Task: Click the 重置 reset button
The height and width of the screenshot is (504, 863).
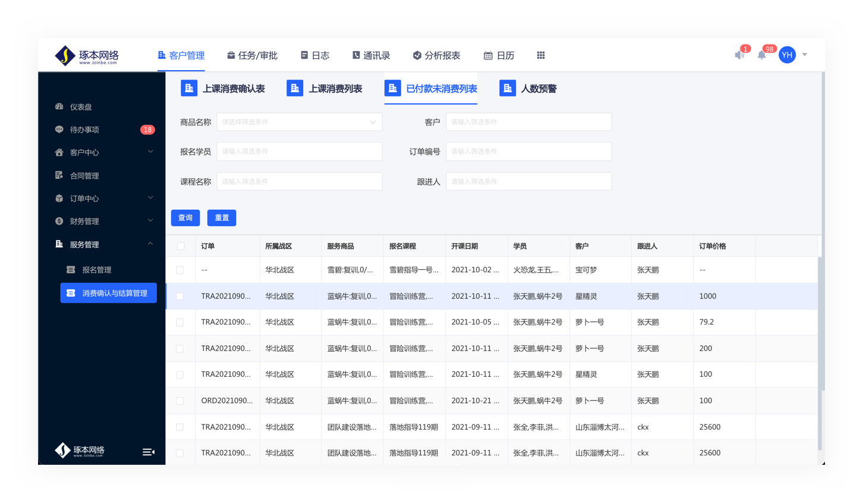Action: 222,218
